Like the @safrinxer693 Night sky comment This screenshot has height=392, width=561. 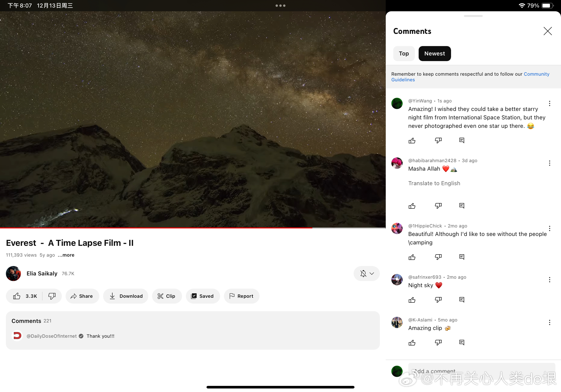click(412, 300)
